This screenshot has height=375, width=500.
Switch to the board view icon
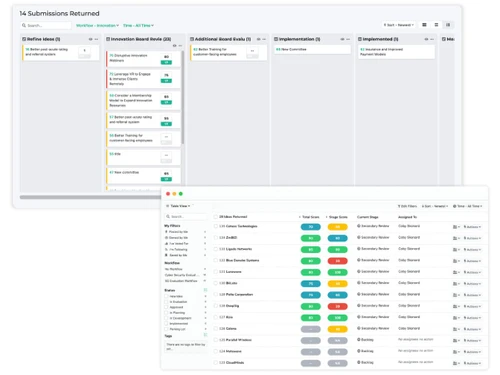[448, 25]
